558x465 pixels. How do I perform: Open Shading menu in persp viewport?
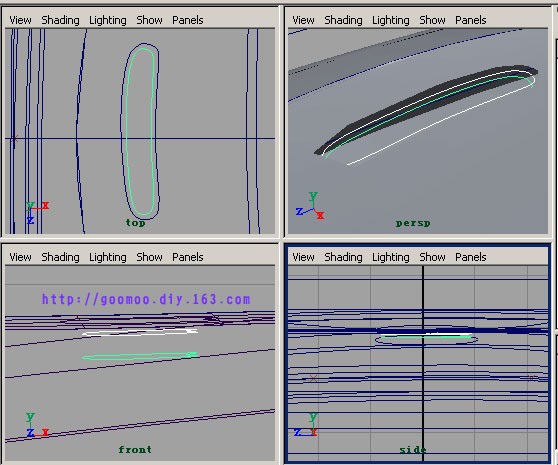343,20
